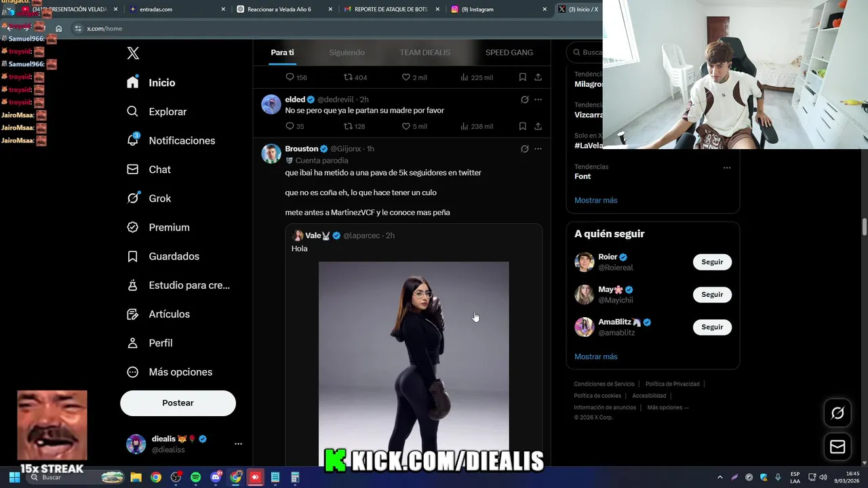
Task: Follow May @Mayichii
Action: (712, 295)
